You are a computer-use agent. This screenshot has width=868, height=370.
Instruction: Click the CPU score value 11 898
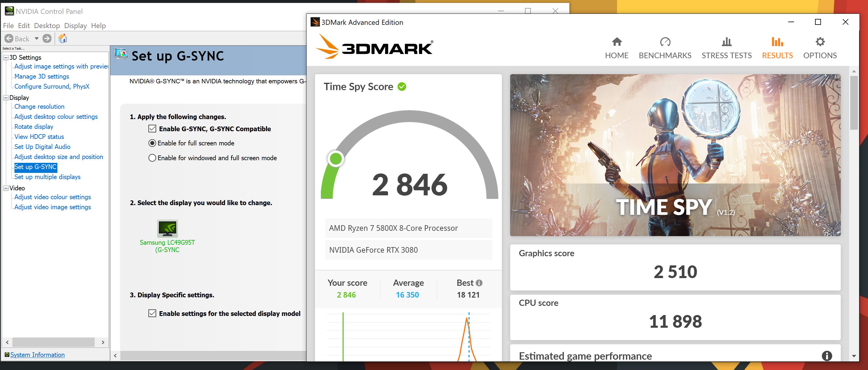[675, 322]
